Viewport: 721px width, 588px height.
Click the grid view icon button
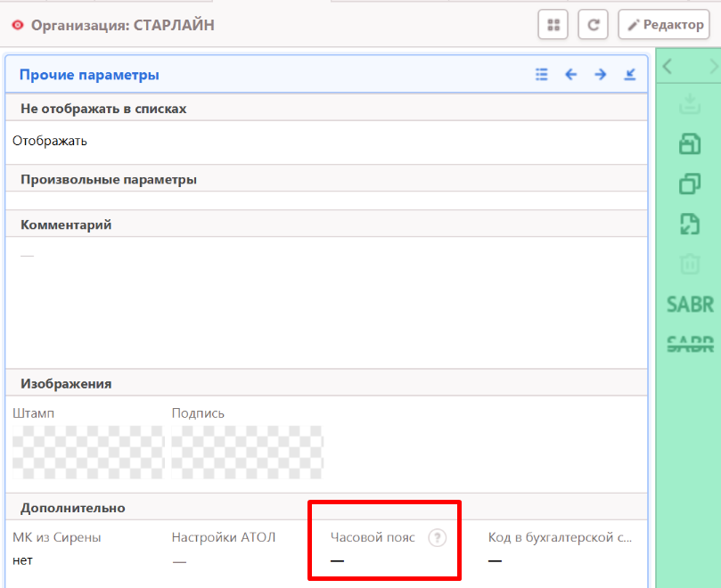[553, 25]
